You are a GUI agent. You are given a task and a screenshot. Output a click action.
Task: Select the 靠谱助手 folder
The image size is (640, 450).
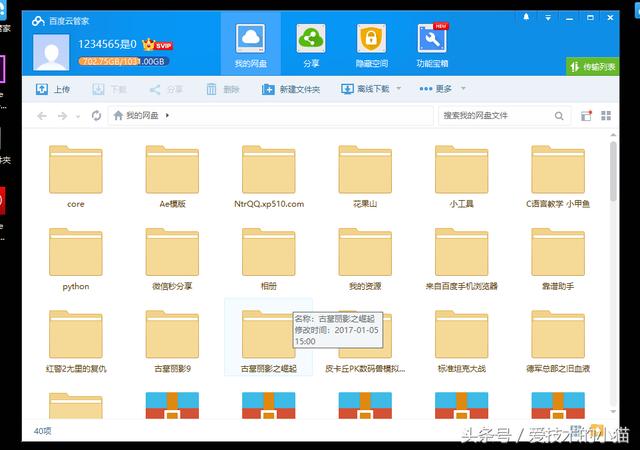tap(558, 259)
